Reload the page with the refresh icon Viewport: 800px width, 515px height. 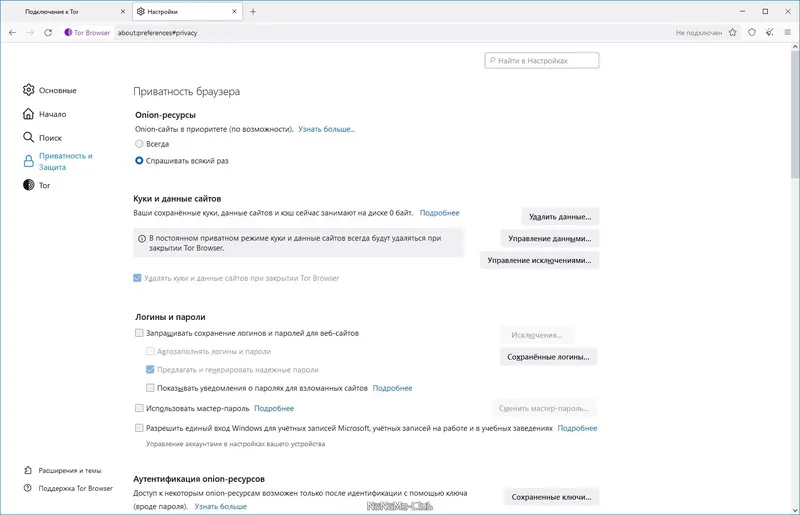(x=48, y=32)
